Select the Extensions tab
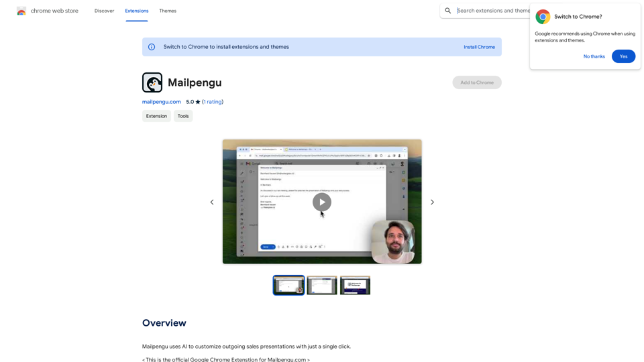 [x=136, y=11]
